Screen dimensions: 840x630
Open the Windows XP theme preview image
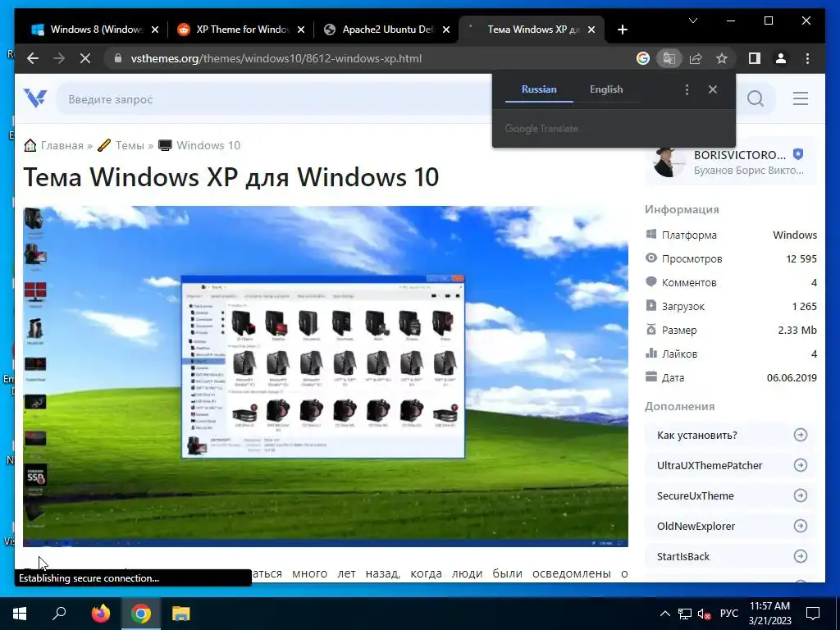[x=326, y=376]
